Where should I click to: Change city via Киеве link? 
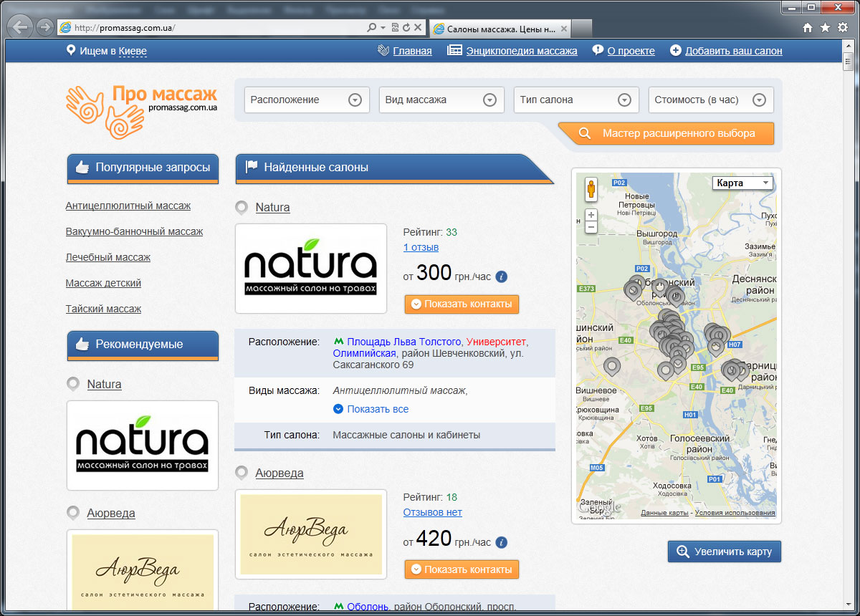coord(133,51)
